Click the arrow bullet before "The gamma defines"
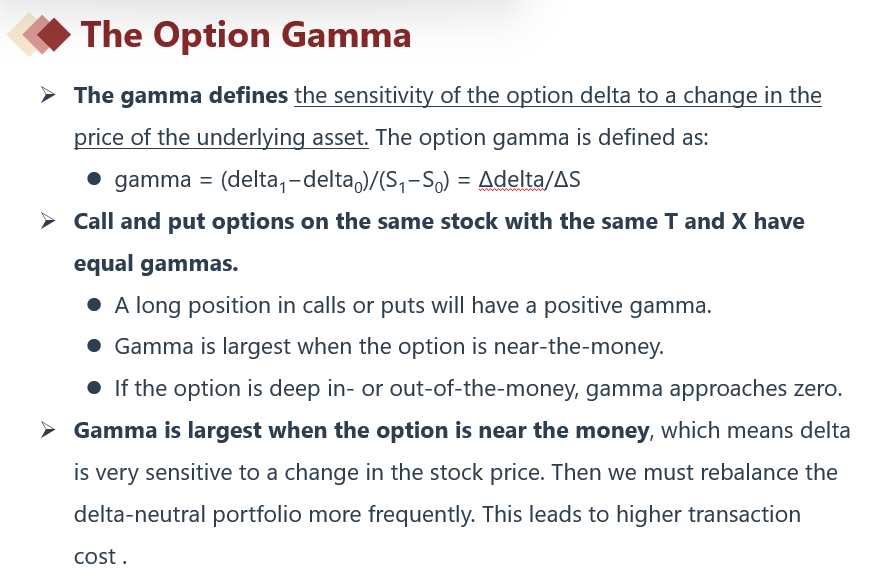Screen dimensions: 881x586 pyautogui.click(x=48, y=96)
